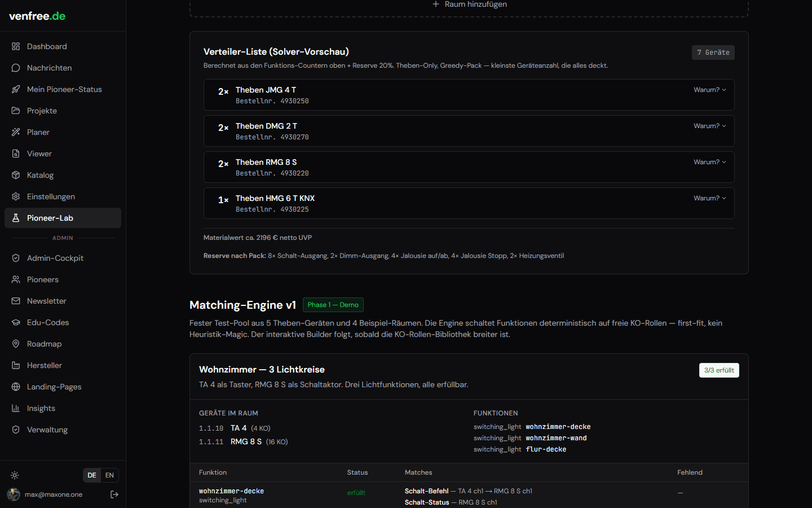Click the flur-decke function entry

point(520,449)
